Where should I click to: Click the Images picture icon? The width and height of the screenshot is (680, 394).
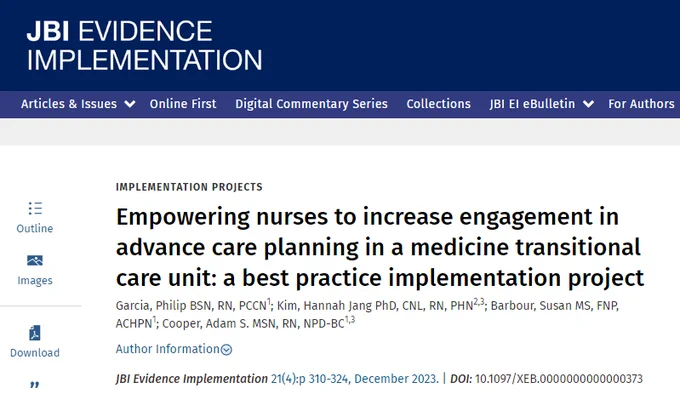tap(35, 260)
